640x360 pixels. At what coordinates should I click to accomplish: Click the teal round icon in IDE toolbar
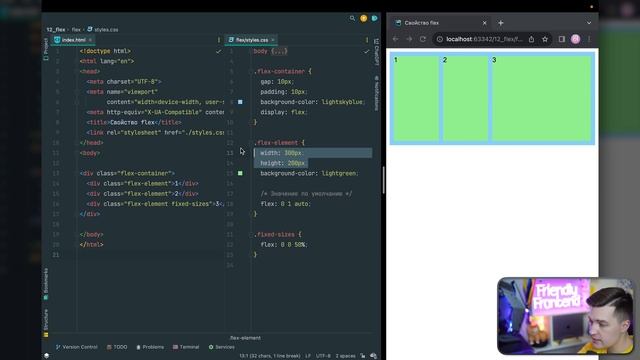click(x=374, y=18)
